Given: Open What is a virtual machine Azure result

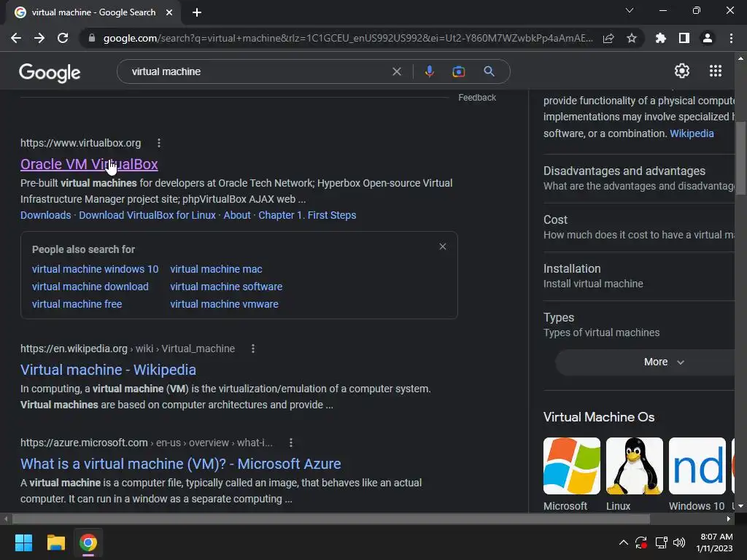Looking at the screenshot, I should (181, 464).
